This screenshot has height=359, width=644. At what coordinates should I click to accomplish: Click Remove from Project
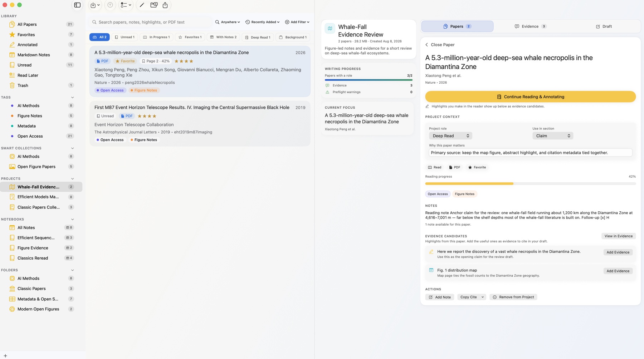513,297
